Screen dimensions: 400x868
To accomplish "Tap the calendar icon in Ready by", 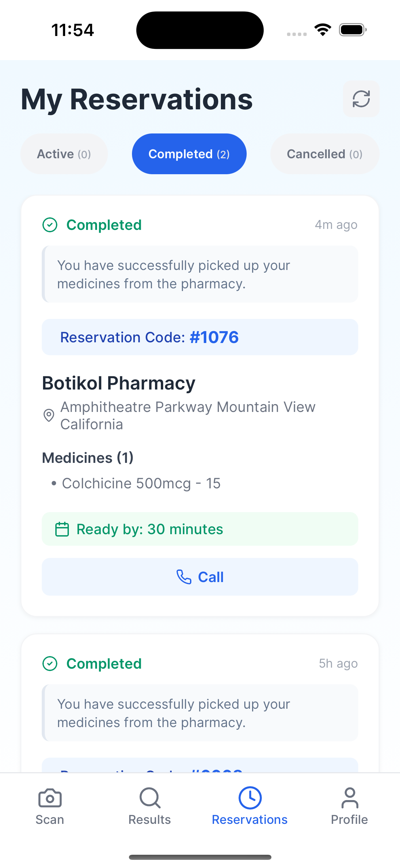I will click(62, 529).
